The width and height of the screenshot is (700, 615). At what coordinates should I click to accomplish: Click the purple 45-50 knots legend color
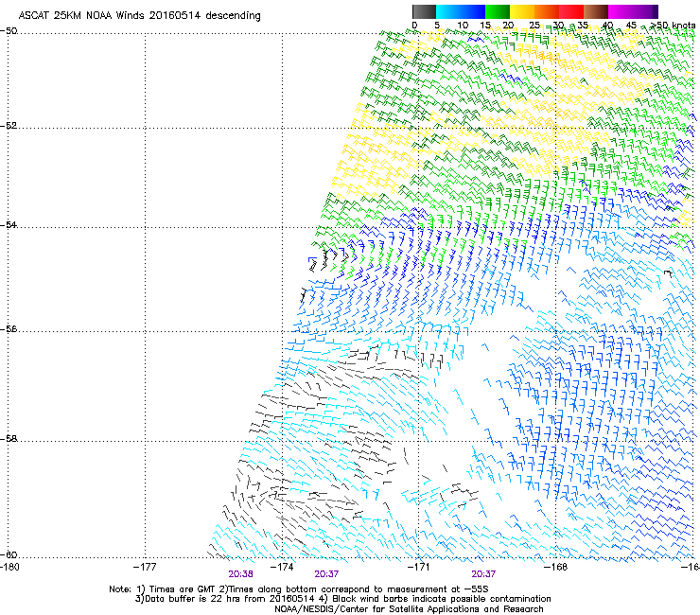click(x=644, y=11)
